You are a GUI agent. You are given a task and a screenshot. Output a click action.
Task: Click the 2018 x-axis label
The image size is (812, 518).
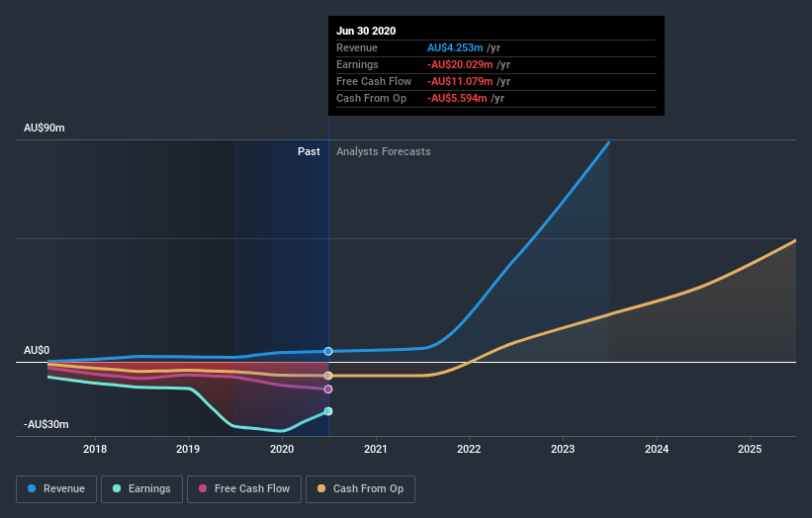[x=95, y=449]
